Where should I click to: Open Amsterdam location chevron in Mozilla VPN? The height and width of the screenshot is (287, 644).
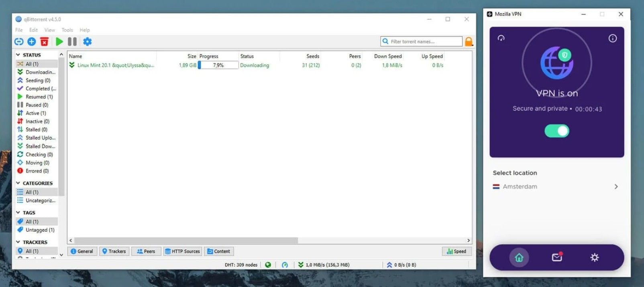[616, 186]
